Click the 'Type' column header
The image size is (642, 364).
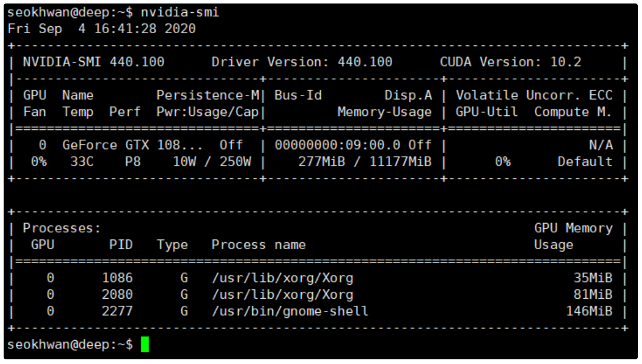pos(172,245)
